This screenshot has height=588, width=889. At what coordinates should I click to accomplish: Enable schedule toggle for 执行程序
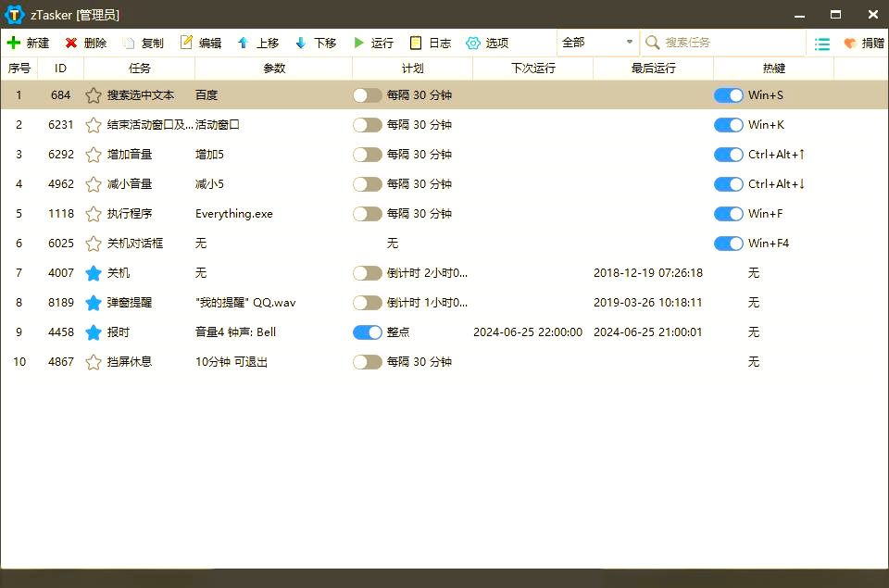367,214
